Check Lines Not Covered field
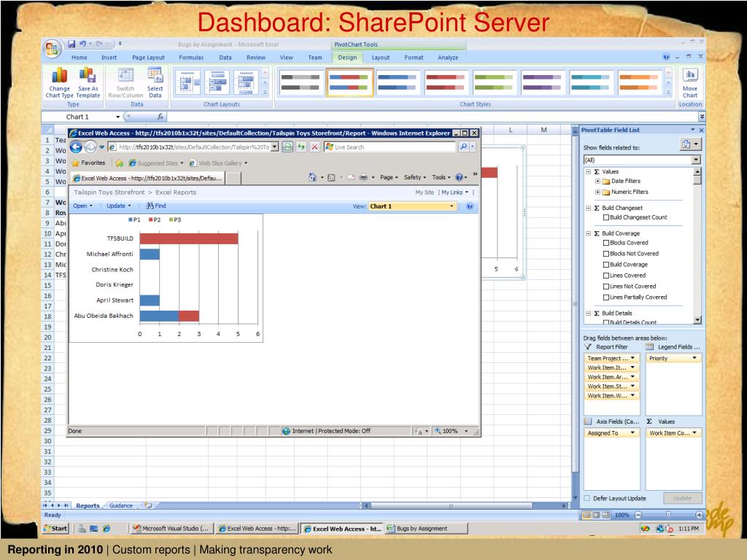 point(606,287)
